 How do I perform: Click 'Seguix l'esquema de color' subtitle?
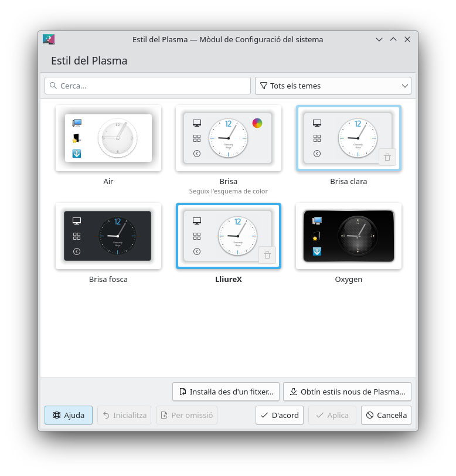pos(229,191)
